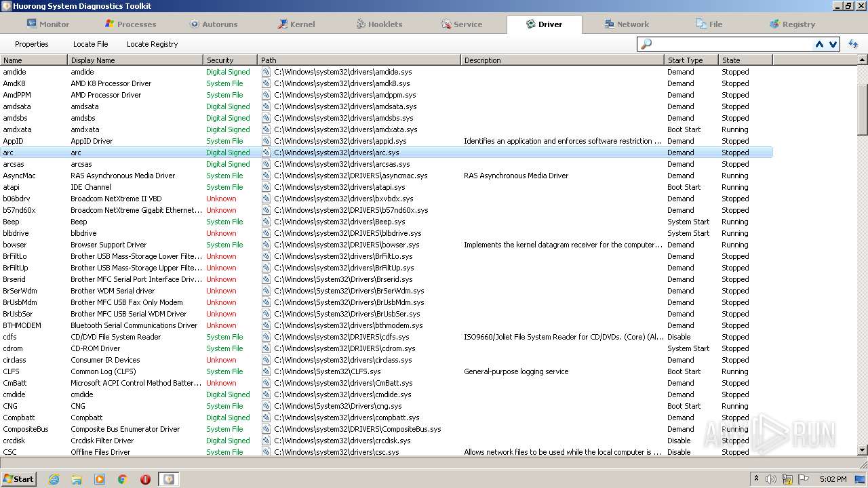Click the CD/DVD File System Reader entry

(x=116, y=337)
